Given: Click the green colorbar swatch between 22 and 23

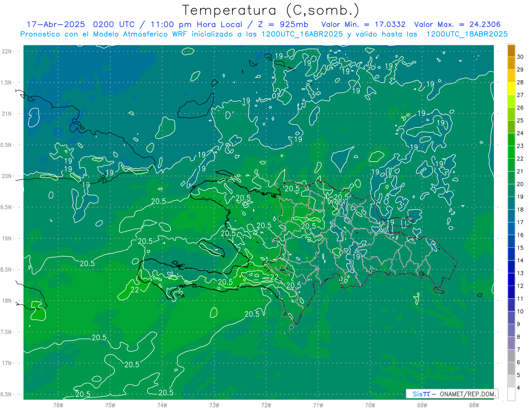Looking at the screenshot, I should pos(511,153).
